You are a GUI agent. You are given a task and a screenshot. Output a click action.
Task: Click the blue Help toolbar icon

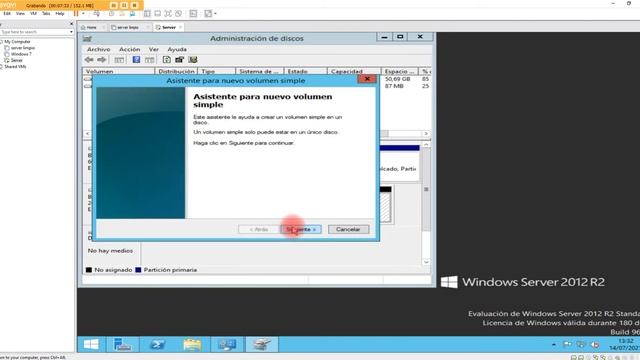(x=136, y=60)
